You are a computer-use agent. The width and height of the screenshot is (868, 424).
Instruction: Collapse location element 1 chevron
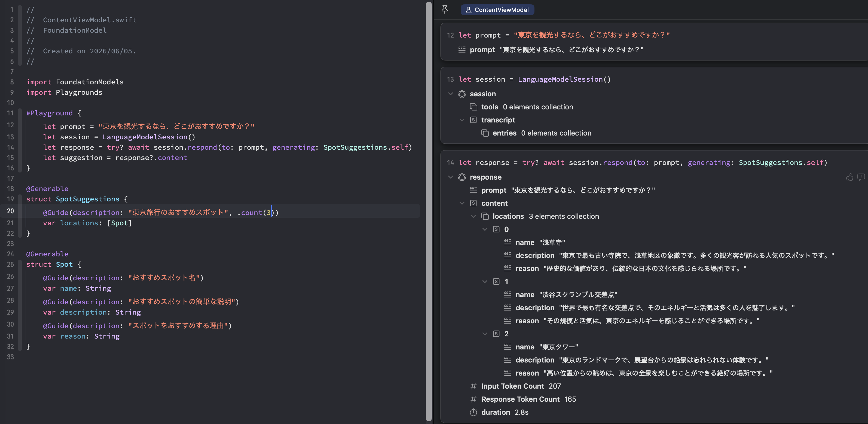(485, 282)
